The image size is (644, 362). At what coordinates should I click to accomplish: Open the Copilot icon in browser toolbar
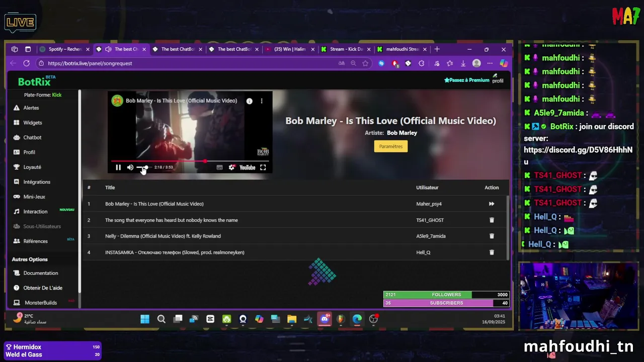pyautogui.click(x=503, y=63)
